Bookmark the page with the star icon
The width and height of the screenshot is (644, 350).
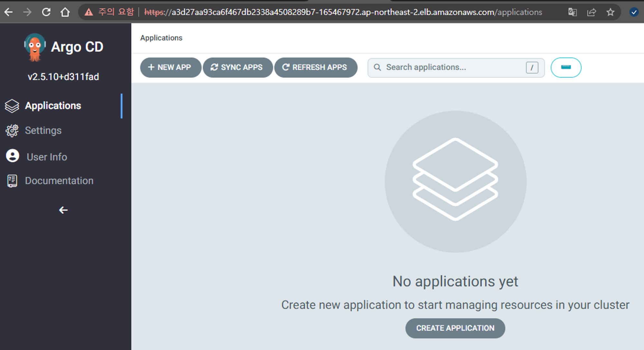[x=610, y=12]
